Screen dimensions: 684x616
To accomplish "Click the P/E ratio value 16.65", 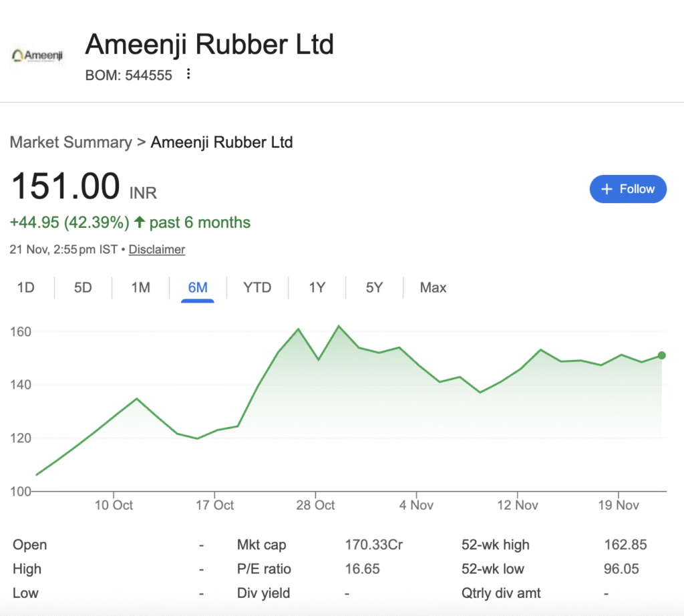I will 363,569.
